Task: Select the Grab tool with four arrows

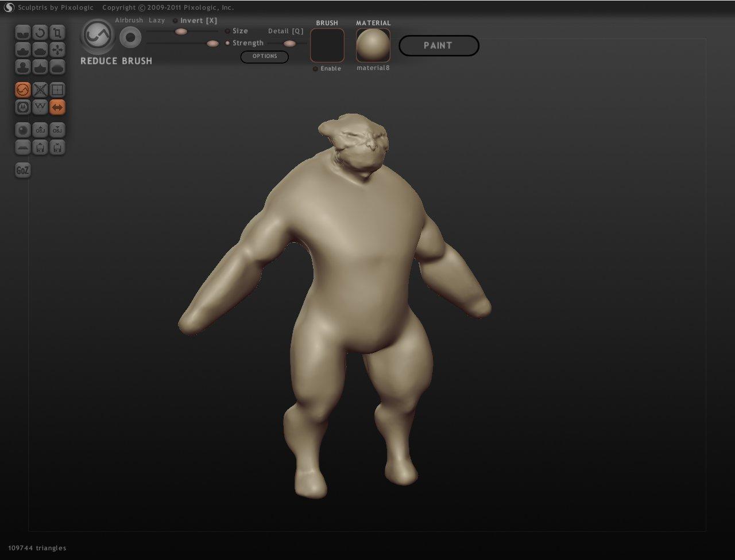Action: [57, 50]
